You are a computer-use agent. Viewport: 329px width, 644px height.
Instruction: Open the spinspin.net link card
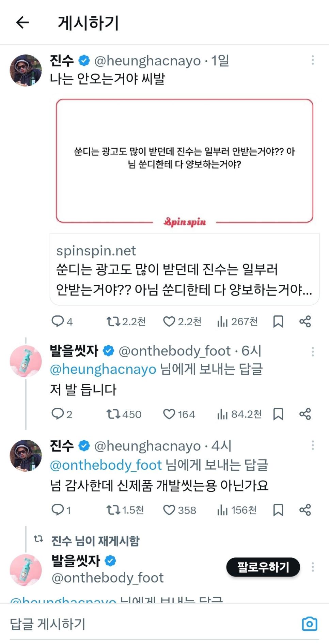[x=184, y=269]
